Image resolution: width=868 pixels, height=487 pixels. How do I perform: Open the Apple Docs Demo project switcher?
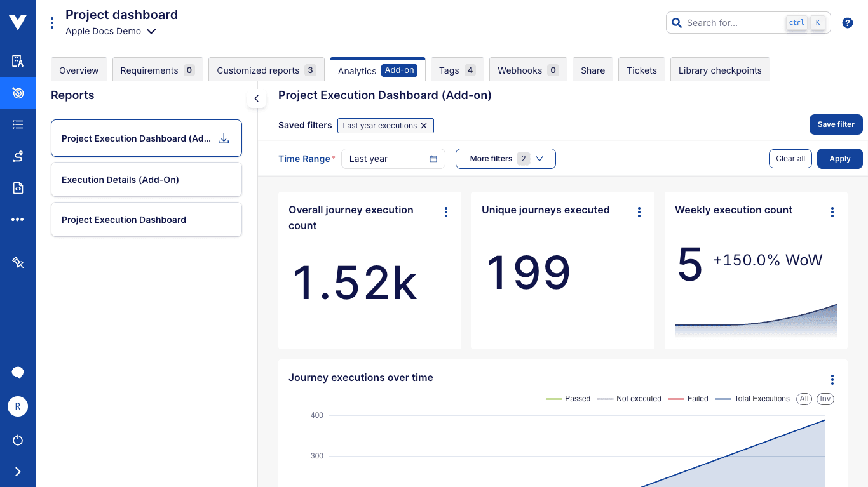(111, 30)
